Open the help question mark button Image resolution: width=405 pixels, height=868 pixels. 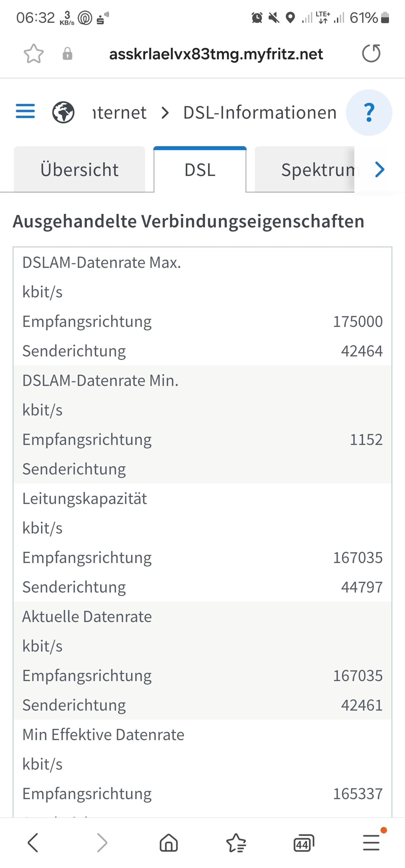point(369,112)
